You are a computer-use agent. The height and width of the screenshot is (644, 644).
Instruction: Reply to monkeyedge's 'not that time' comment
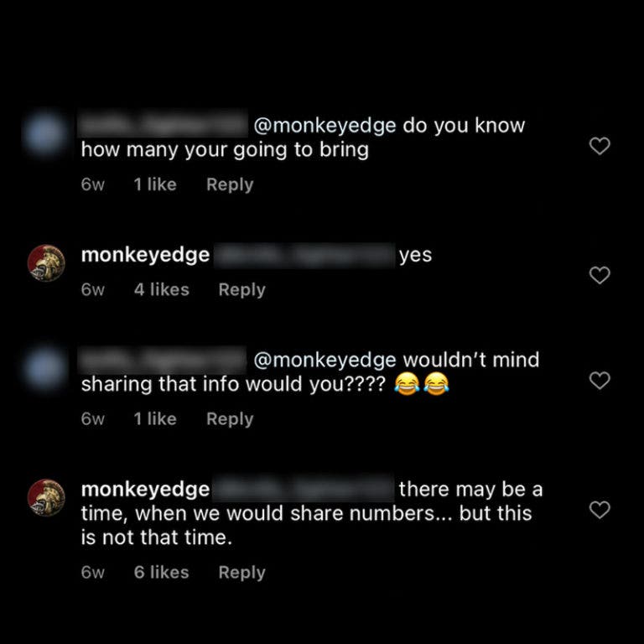pos(241,573)
